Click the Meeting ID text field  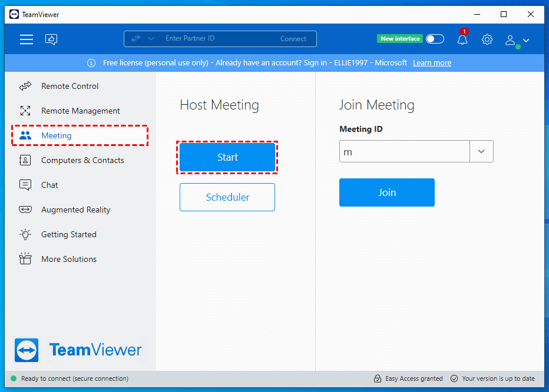pyautogui.click(x=404, y=152)
